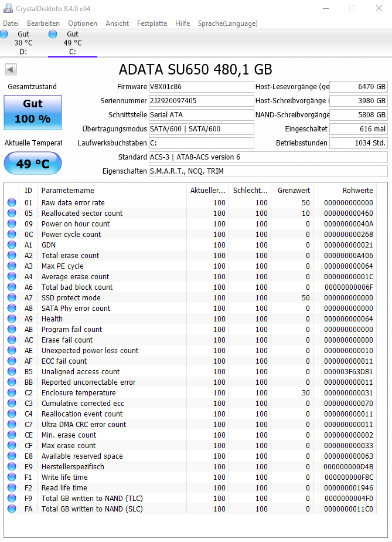This screenshot has width=392, height=542.
Task: Click status orb for Average erase count
Action: pyautogui.click(x=12, y=276)
